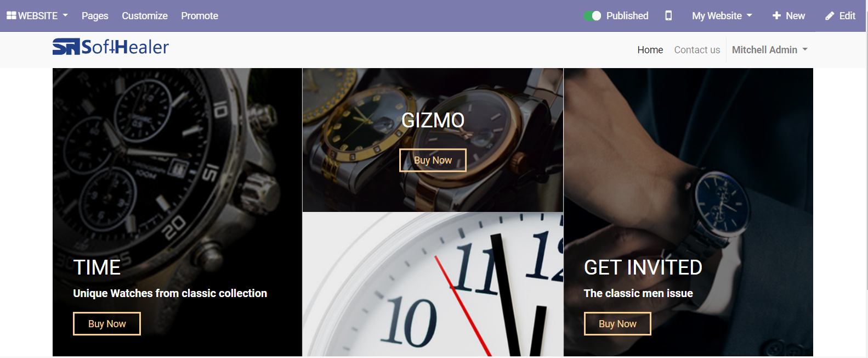Click the SoftHealer logo

[111, 47]
